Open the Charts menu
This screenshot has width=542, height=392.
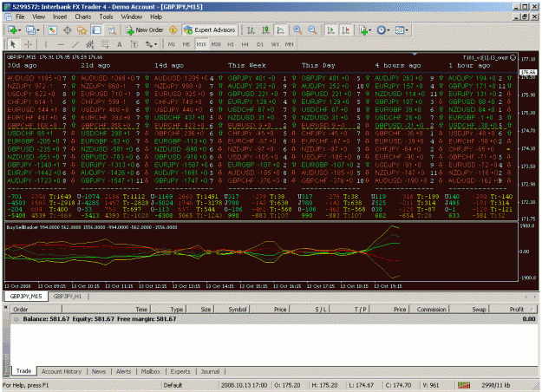click(83, 16)
